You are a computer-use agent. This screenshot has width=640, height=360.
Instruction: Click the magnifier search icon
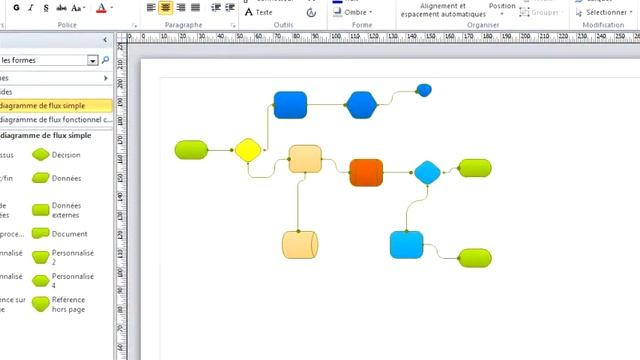[x=105, y=60]
